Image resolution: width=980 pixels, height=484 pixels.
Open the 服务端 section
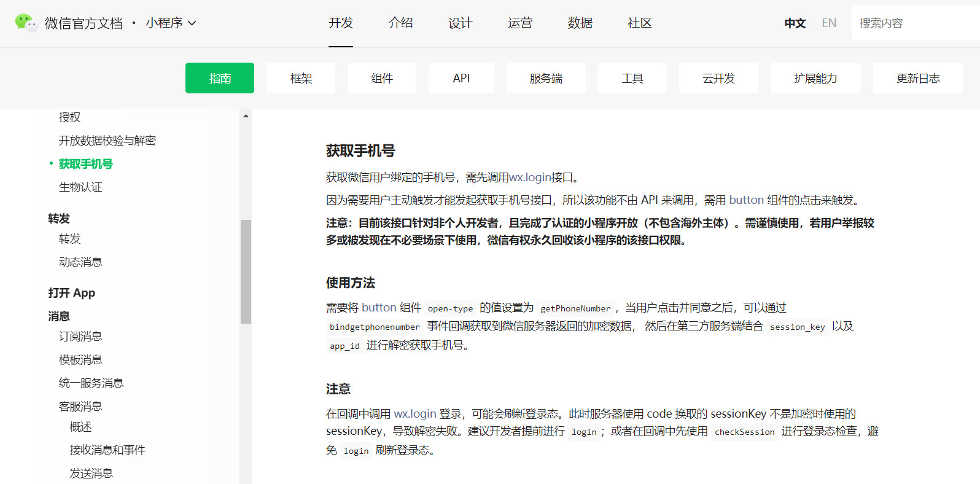pyautogui.click(x=546, y=78)
